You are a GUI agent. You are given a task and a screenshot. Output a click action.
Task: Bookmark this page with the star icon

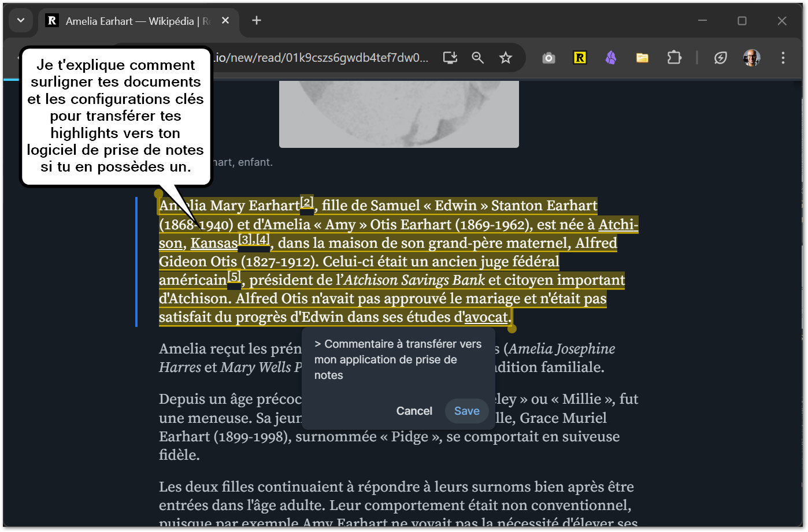(506, 57)
